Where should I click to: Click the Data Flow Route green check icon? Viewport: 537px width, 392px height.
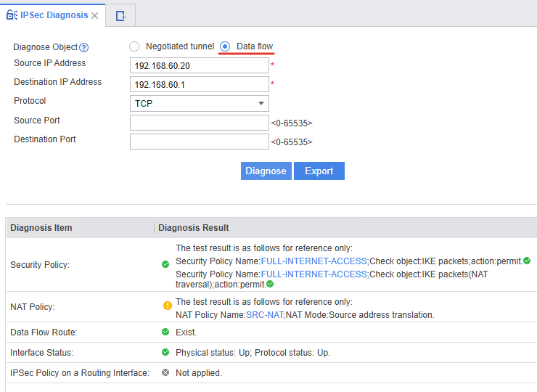(165, 332)
